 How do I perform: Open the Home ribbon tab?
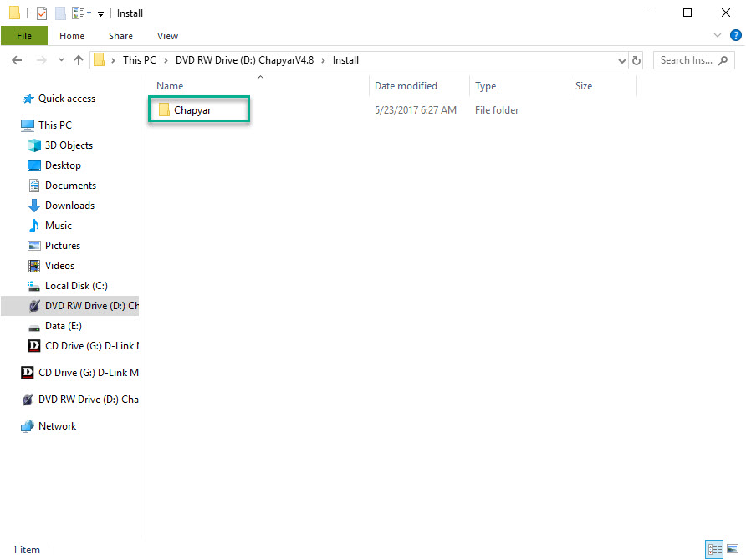tap(72, 36)
